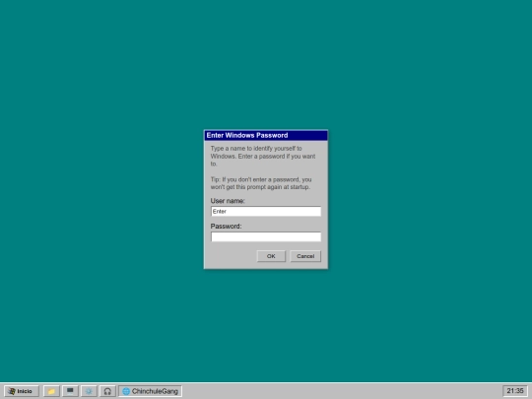532x399 pixels.
Task: Select the 'Tip: If you don't enter a password' text
Action: tap(255, 179)
